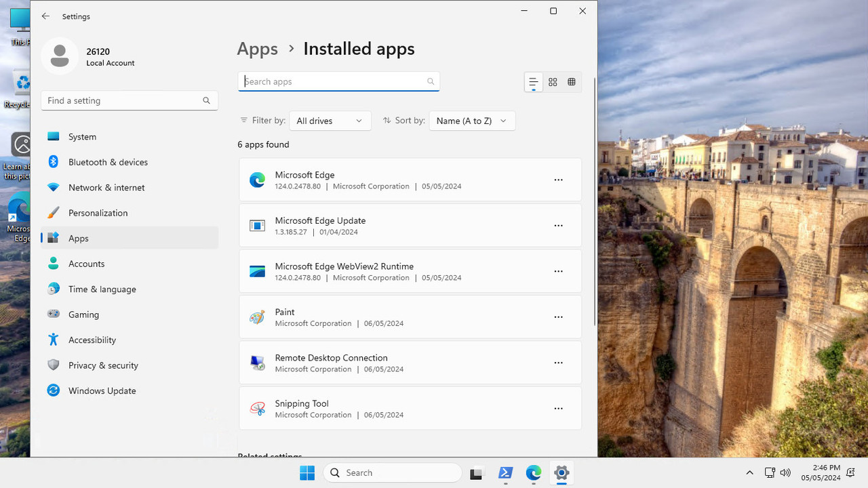
Task: Click the Edge WebView2 Runtime icon
Action: [x=257, y=271]
